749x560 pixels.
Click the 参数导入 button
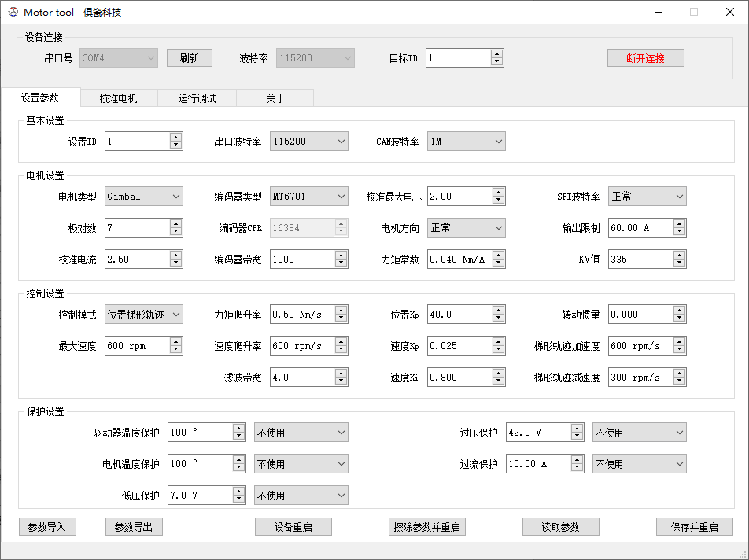point(47,526)
